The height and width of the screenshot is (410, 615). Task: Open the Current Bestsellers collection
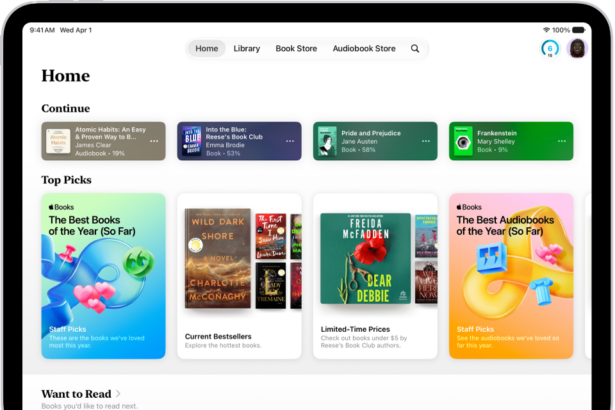click(239, 276)
